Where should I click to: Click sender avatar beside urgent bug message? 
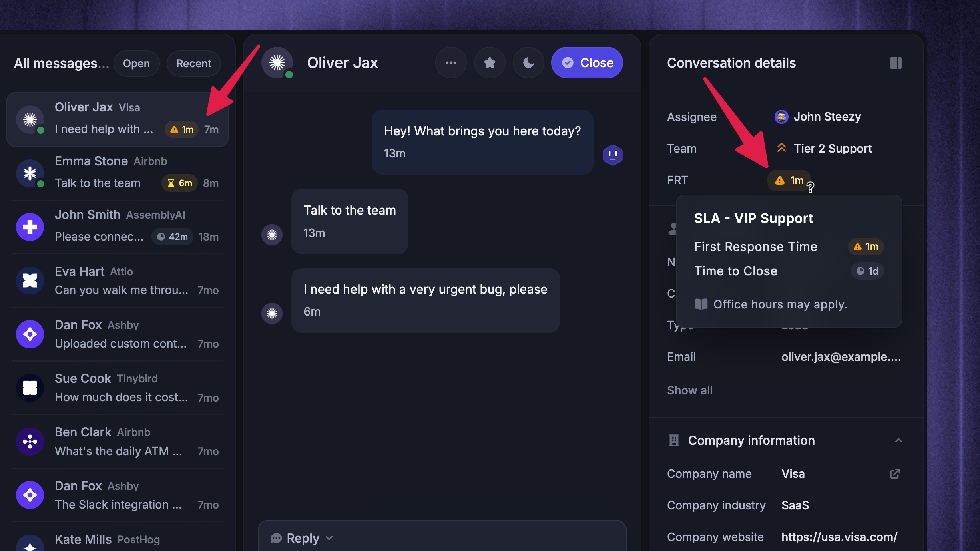[272, 313]
